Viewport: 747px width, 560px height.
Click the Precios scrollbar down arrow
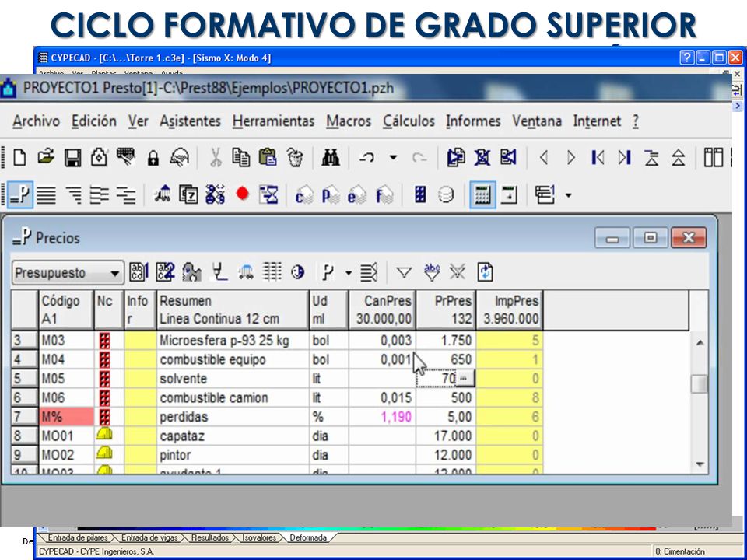(700, 464)
